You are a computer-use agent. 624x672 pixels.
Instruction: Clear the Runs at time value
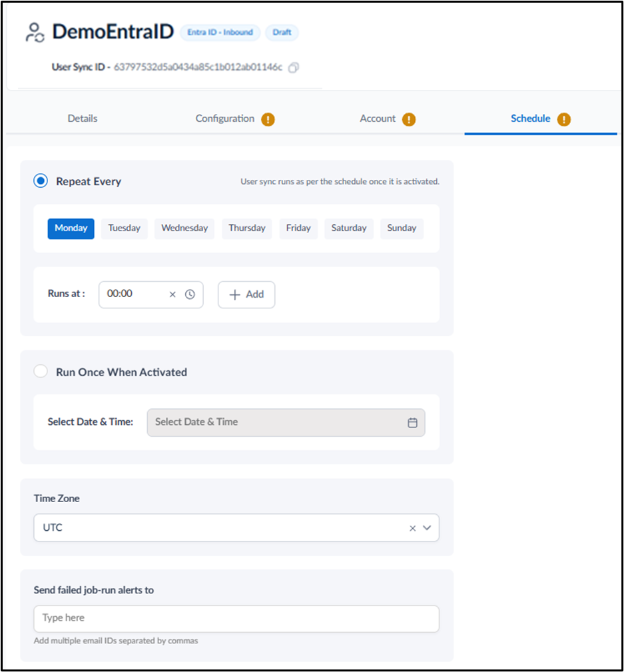point(172,294)
